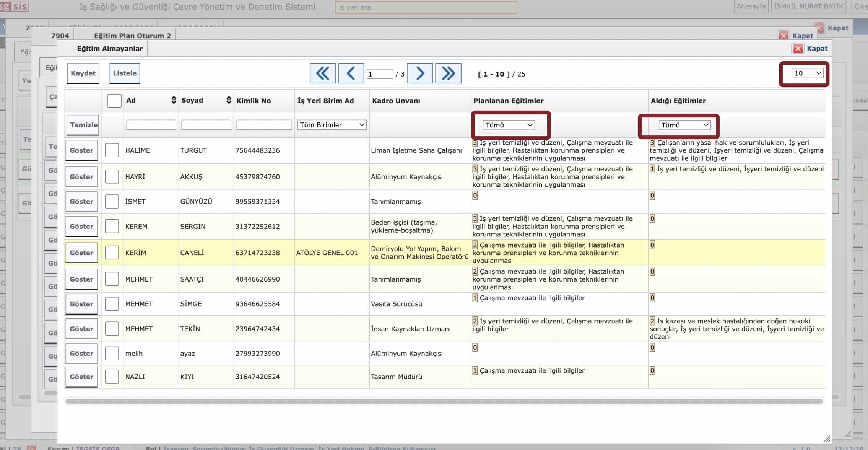Go to first page with double-left arrow
This screenshot has width=868, height=450.
pos(323,73)
